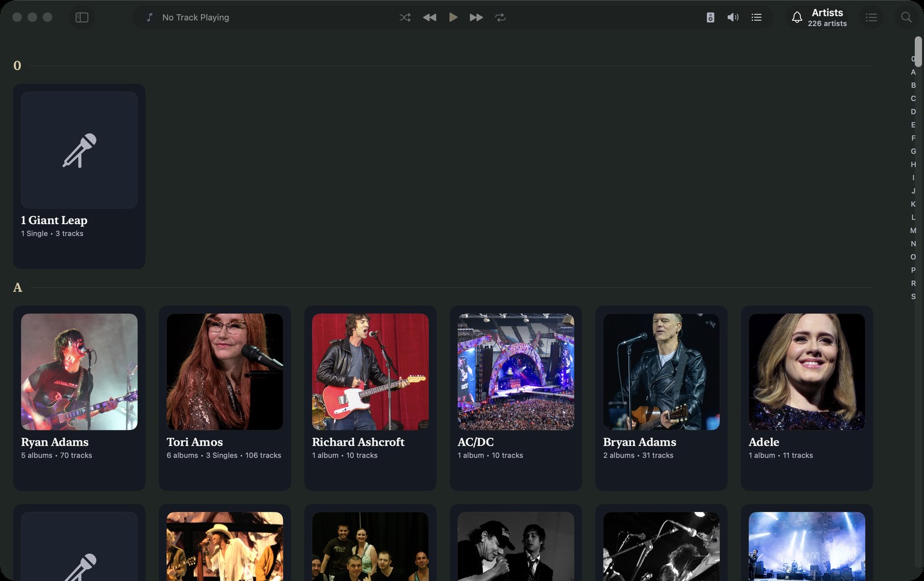Viewport: 924px width, 581px height.
Task: Open the Artists title dropdown
Action: point(827,13)
